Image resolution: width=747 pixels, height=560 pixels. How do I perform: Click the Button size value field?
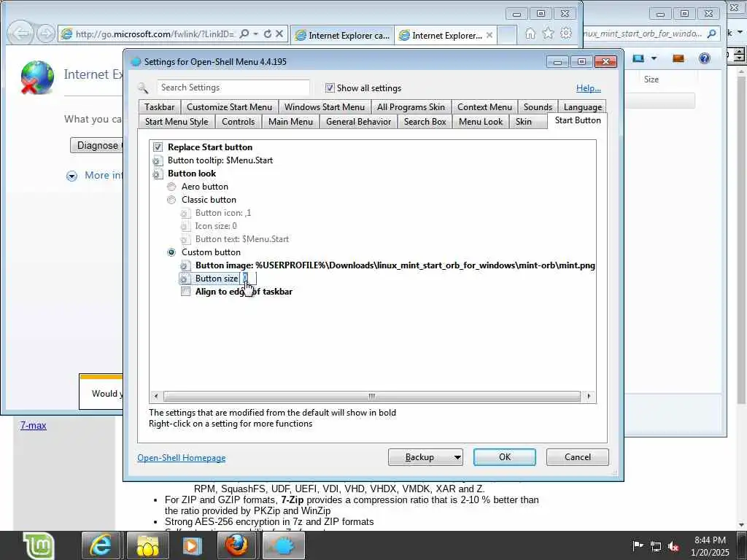[248, 279]
